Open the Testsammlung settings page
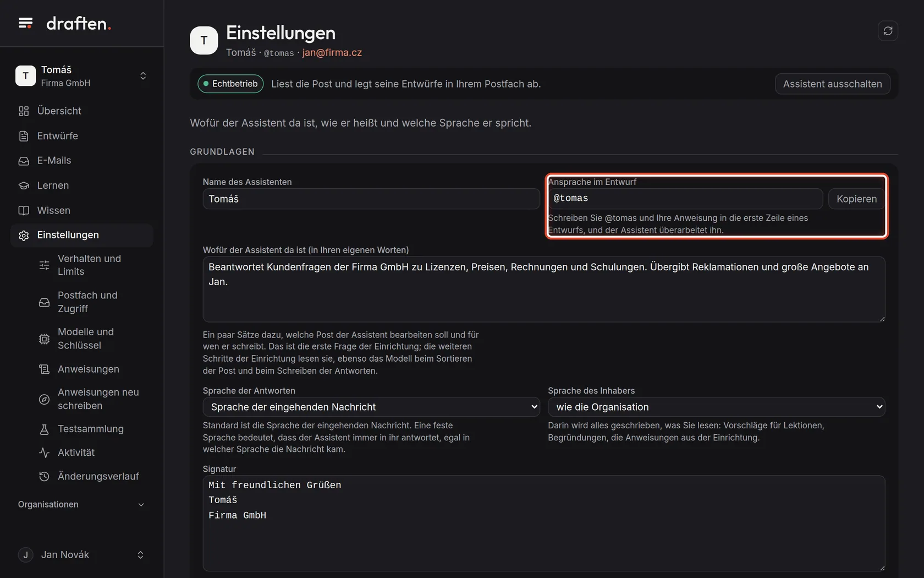This screenshot has height=578, width=924. point(92,429)
